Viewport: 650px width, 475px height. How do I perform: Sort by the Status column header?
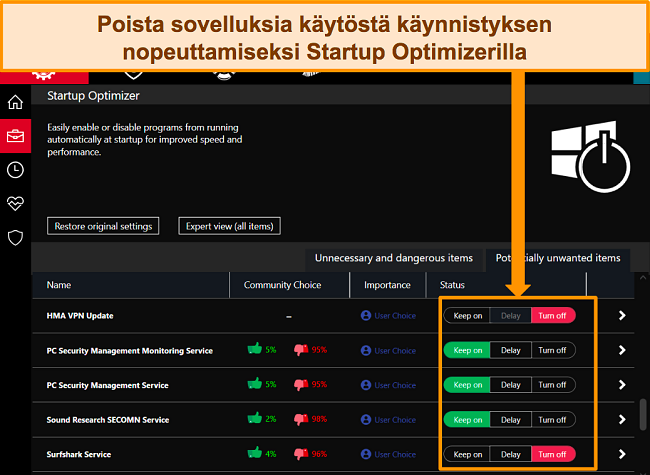[507, 285]
